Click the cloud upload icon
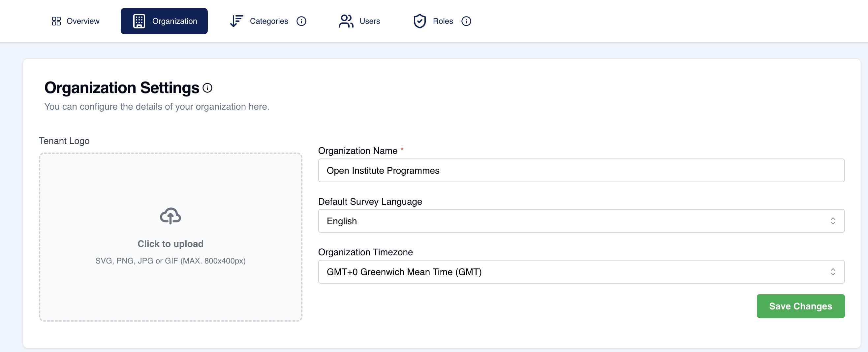The image size is (868, 352). click(170, 216)
